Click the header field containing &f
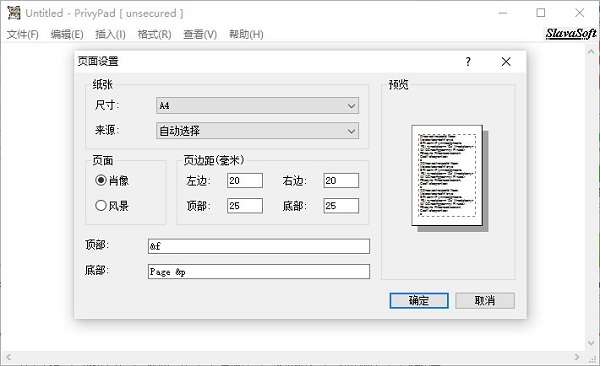 click(259, 246)
